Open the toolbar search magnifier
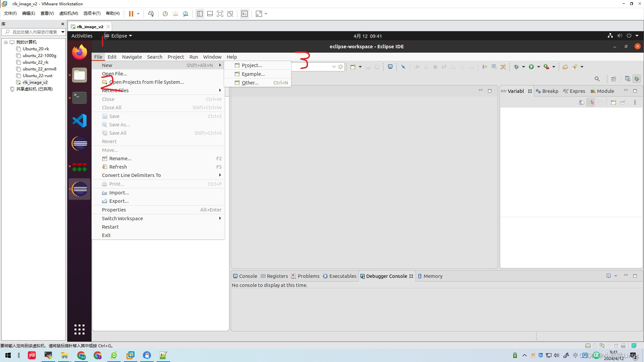Screen dimensions: 644x362 click(597, 79)
